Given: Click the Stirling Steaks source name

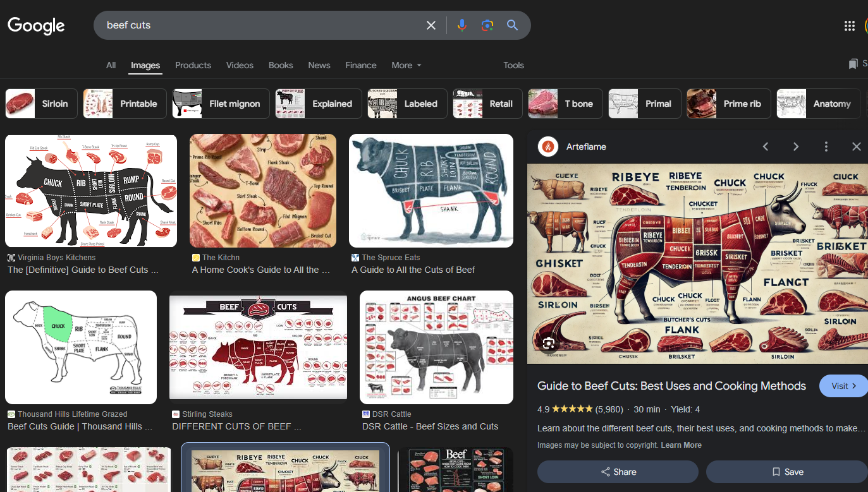Looking at the screenshot, I should (x=207, y=414).
